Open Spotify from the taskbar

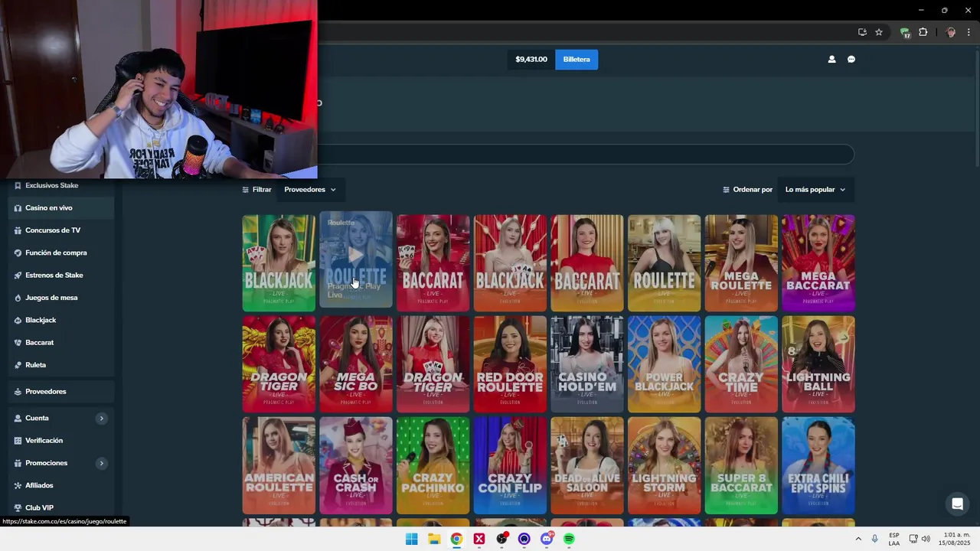tap(569, 539)
